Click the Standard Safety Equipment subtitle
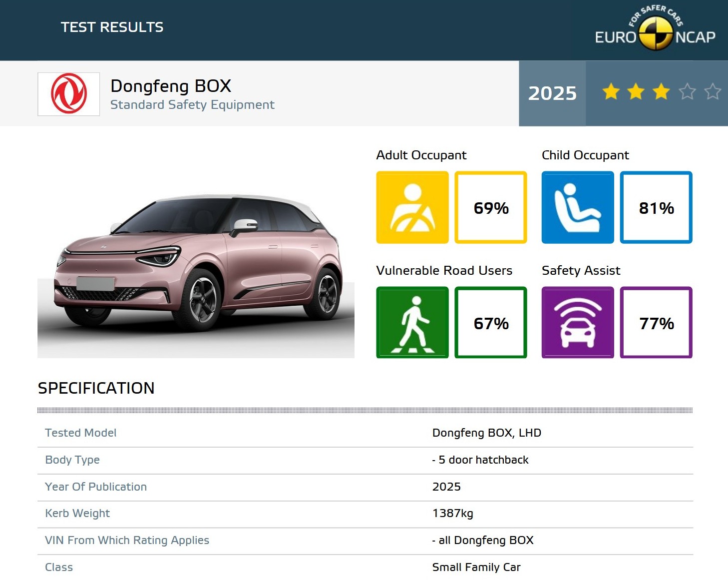 (x=192, y=105)
